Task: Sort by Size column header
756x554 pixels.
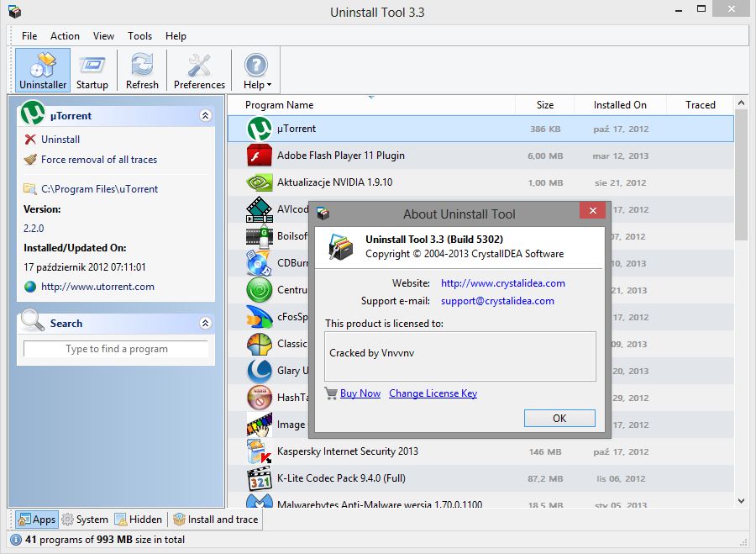Action: (545, 105)
